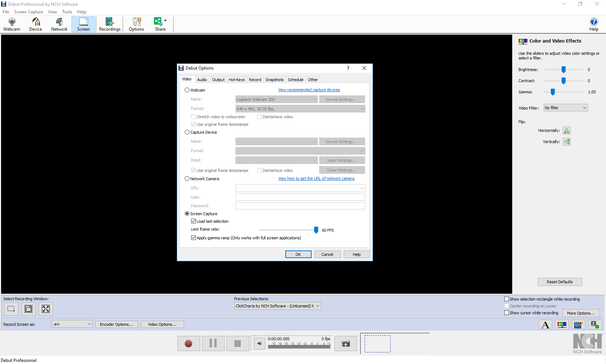Viewport: 606px width, 364px height.
Task: Click the Reset Defaults button
Action: (x=559, y=281)
